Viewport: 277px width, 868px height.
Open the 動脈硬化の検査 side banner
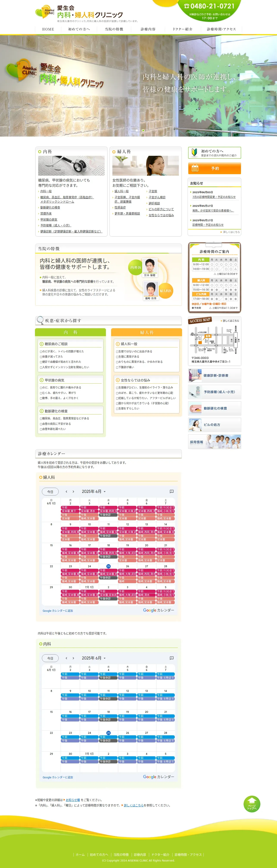coord(214,408)
